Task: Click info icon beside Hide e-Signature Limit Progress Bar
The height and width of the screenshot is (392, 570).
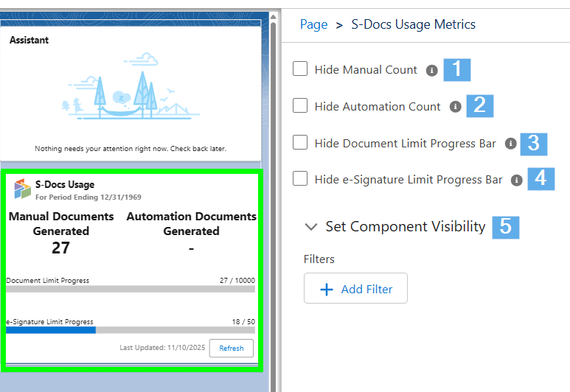Action: pyautogui.click(x=517, y=180)
